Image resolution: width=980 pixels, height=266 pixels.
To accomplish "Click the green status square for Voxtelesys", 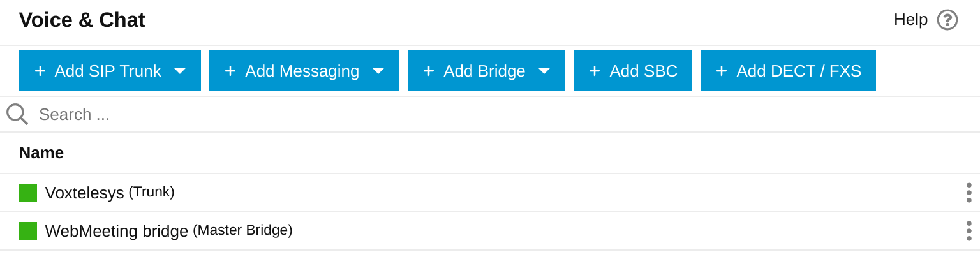I will tap(28, 193).
